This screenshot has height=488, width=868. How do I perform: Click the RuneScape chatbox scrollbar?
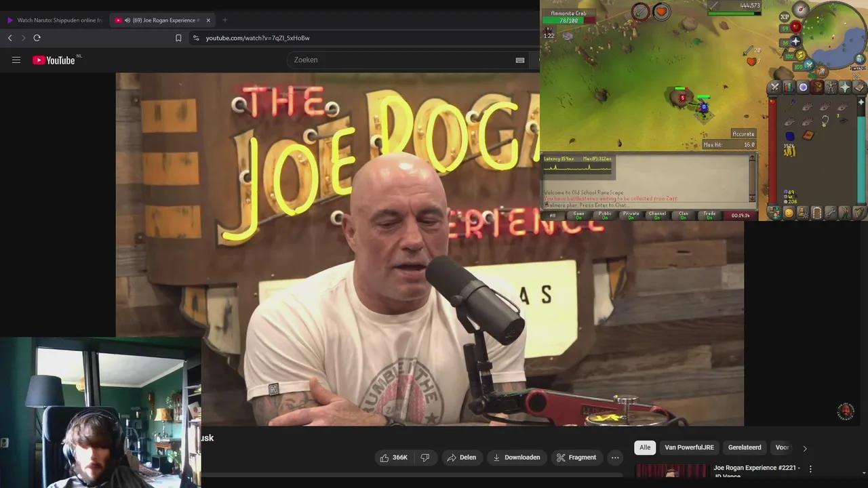click(x=751, y=178)
